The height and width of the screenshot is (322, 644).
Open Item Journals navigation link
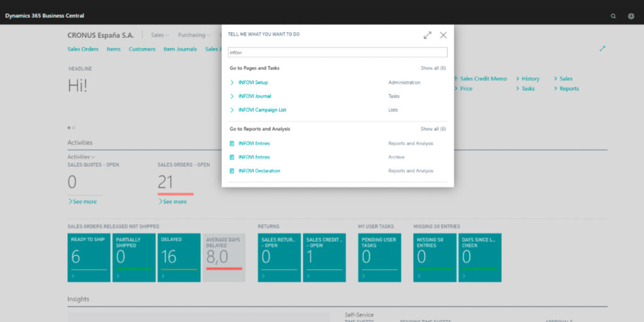point(180,49)
